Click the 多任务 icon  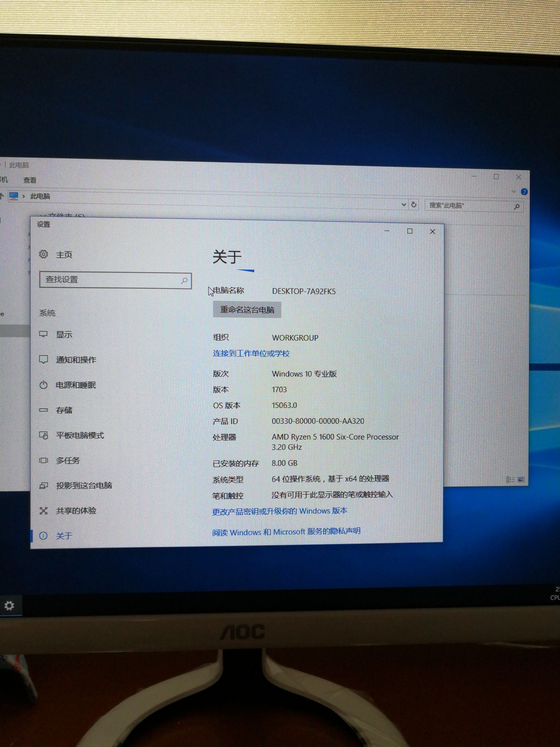[44, 460]
